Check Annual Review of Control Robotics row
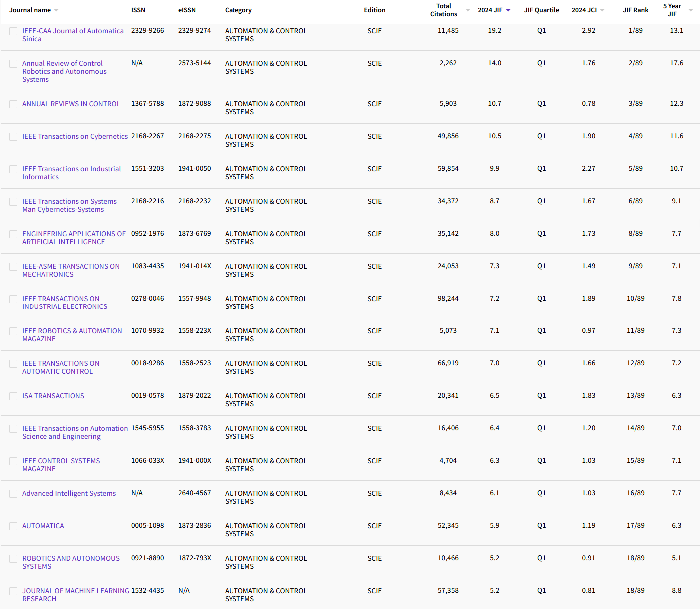Viewport: 700px width, 609px height. 13,64
